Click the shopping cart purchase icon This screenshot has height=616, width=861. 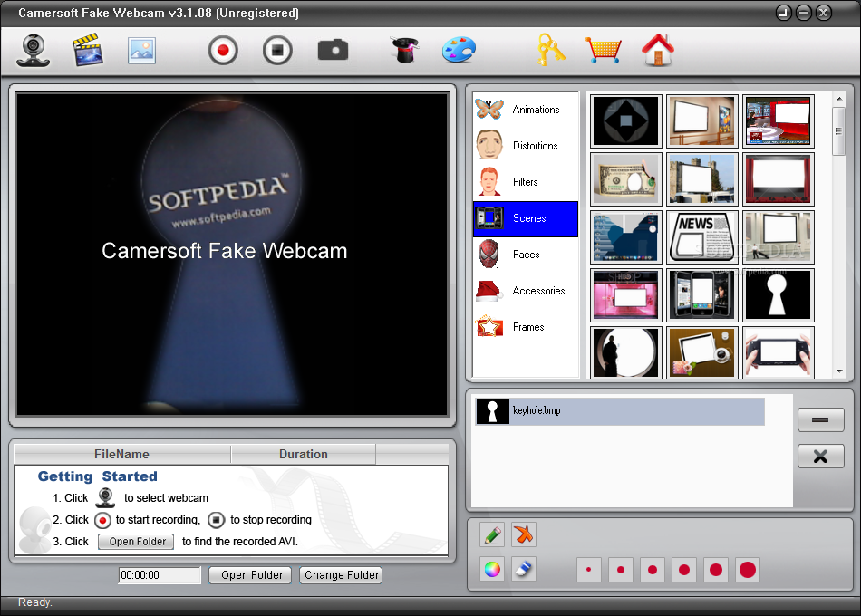pyautogui.click(x=603, y=51)
